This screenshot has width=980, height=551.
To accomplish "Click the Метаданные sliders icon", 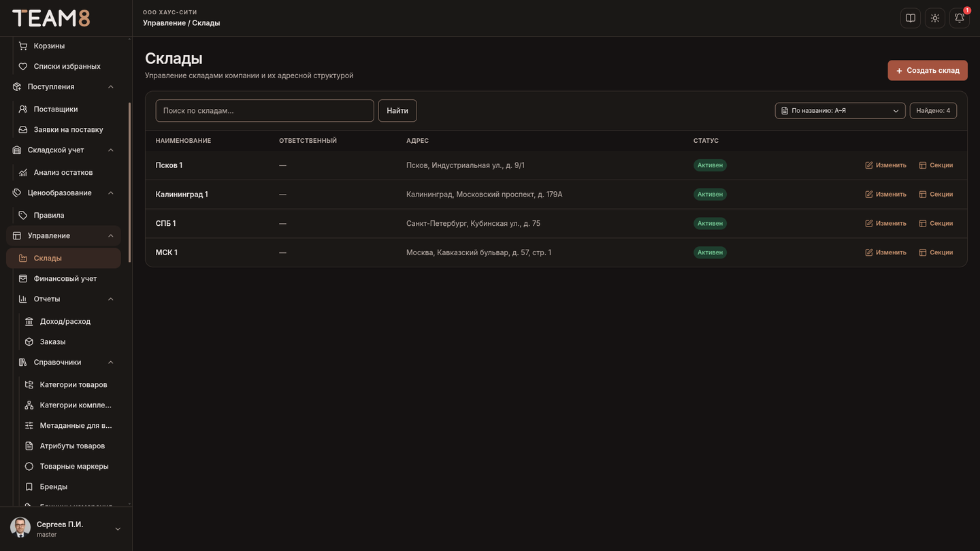I will [x=29, y=426].
